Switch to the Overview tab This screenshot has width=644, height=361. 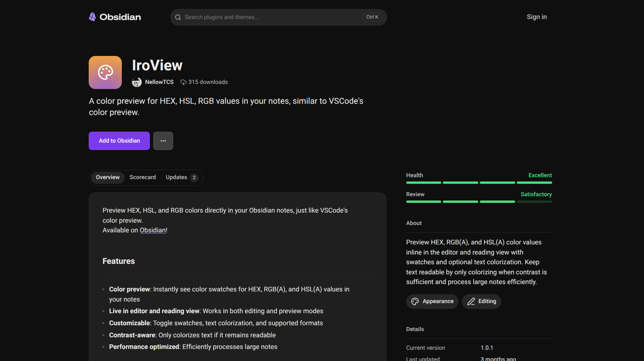108,178
